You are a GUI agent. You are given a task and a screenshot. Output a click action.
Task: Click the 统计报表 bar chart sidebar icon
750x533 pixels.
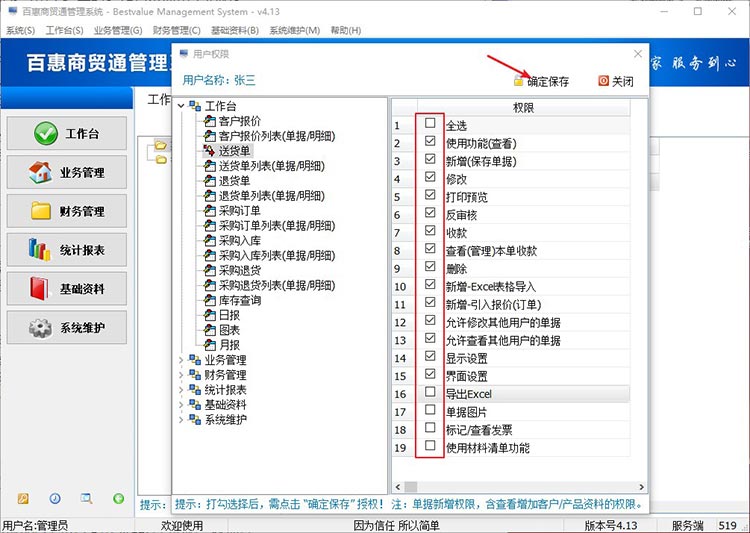coord(39,250)
